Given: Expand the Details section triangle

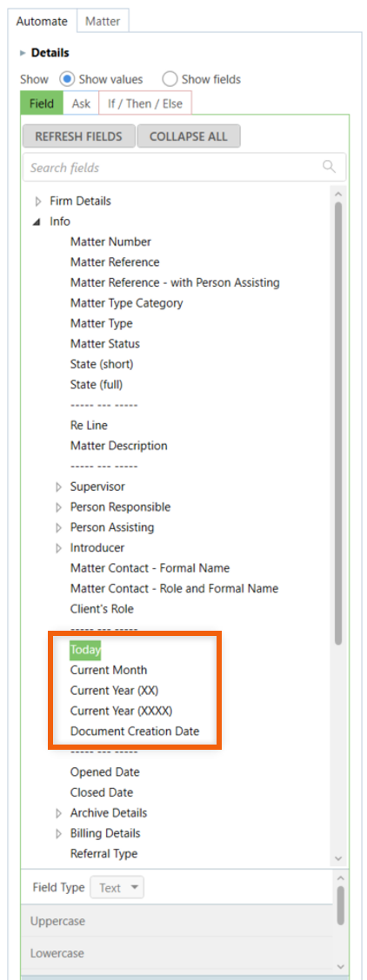Looking at the screenshot, I should 23,53.
